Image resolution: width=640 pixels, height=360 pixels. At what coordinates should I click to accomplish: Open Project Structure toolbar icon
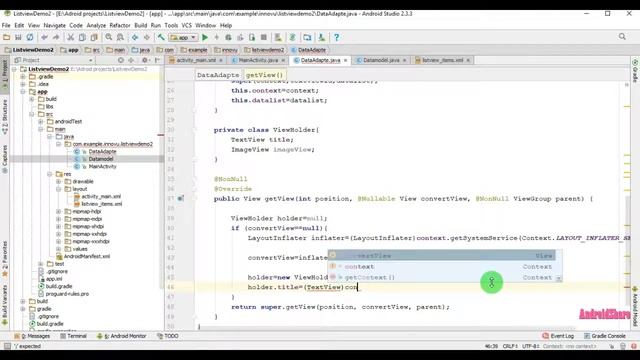[307, 37]
